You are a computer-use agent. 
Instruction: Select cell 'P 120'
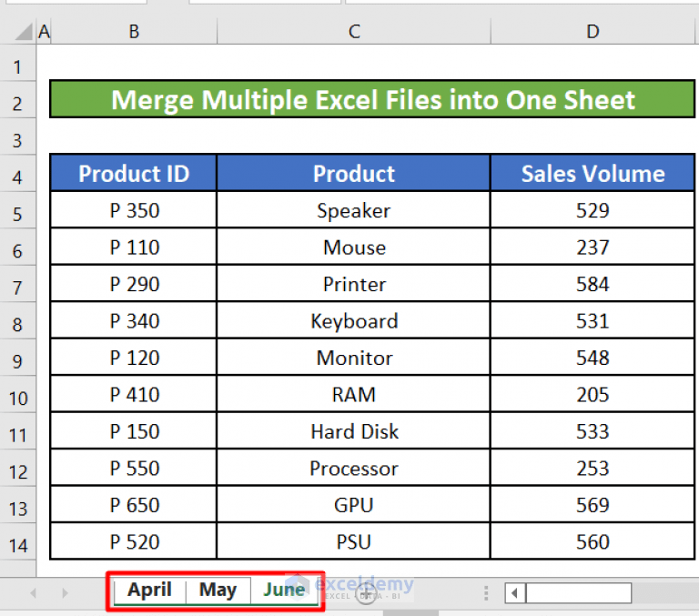coord(134,358)
